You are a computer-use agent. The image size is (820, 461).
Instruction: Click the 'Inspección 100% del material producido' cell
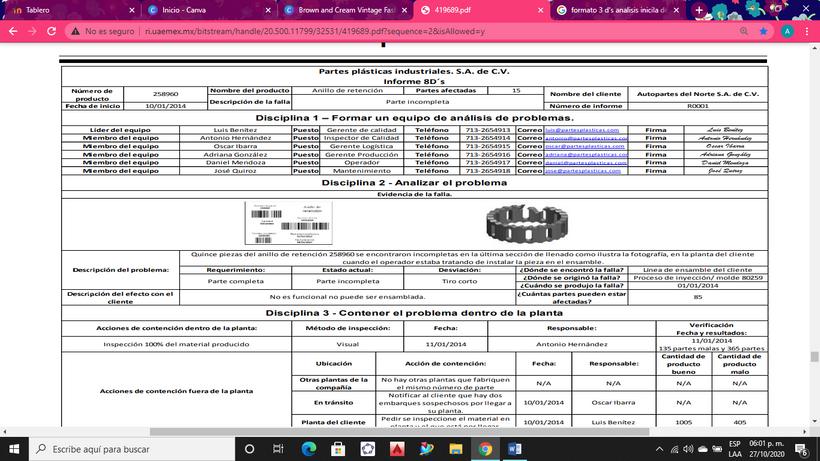176,344
